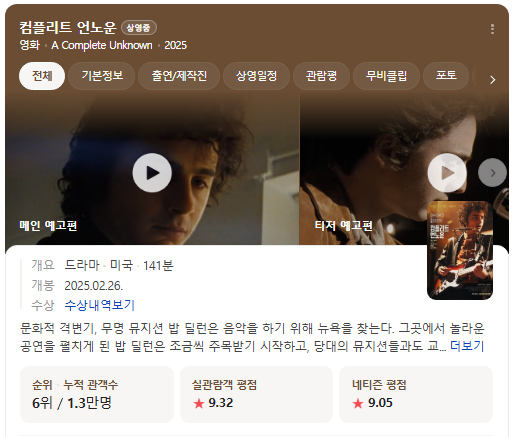The image size is (514, 437).
Task: Open the 출연/제작진 tab
Action: 179,76
